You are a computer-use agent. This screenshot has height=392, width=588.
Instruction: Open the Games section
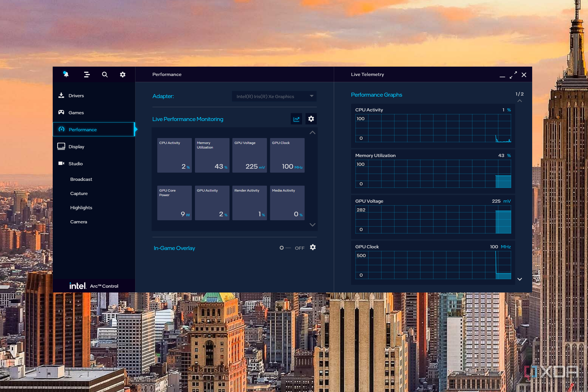tap(94, 113)
